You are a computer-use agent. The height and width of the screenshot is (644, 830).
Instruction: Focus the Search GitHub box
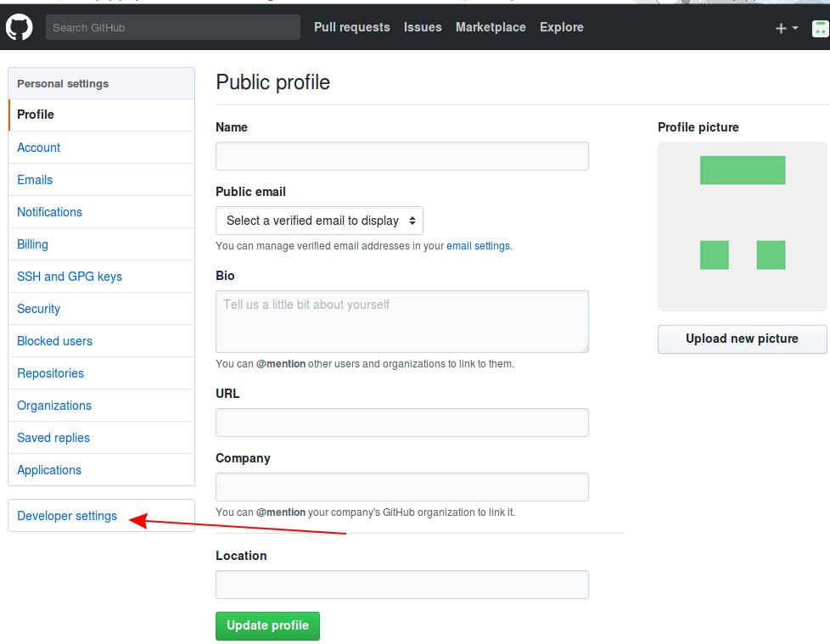point(173,27)
